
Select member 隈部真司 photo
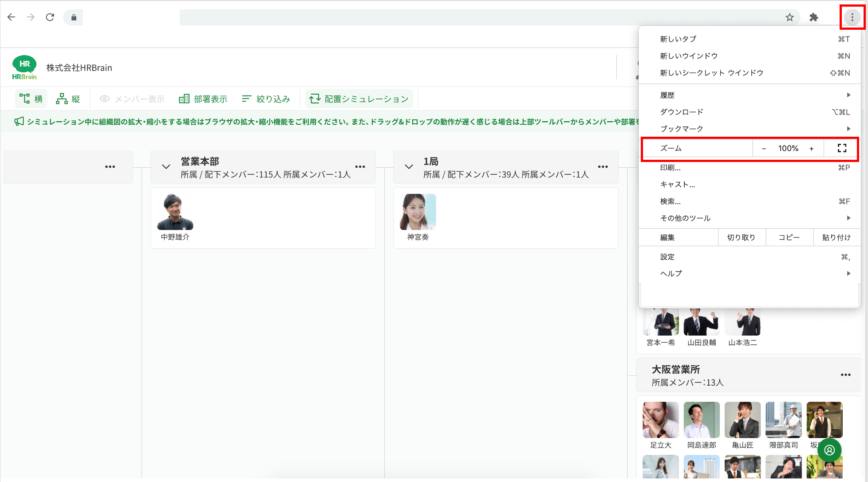click(x=784, y=420)
